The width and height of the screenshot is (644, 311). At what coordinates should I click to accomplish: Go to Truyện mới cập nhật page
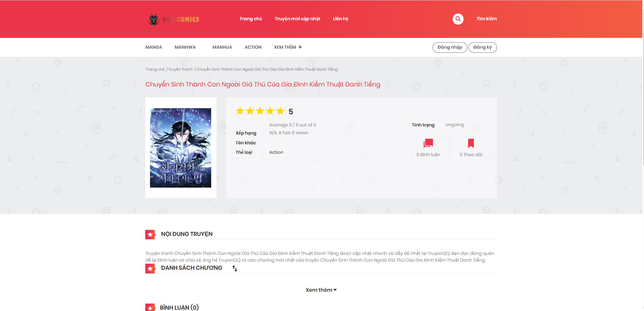click(297, 19)
